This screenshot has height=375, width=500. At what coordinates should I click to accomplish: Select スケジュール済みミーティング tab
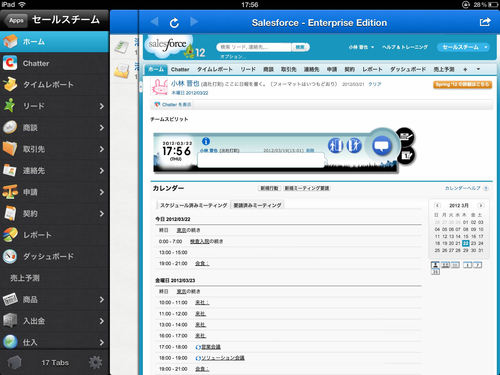click(x=193, y=205)
